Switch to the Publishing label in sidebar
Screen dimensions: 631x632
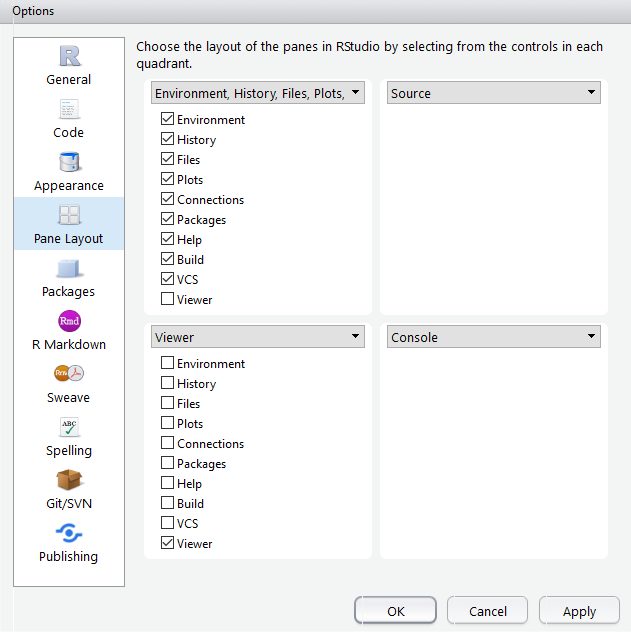click(68, 557)
